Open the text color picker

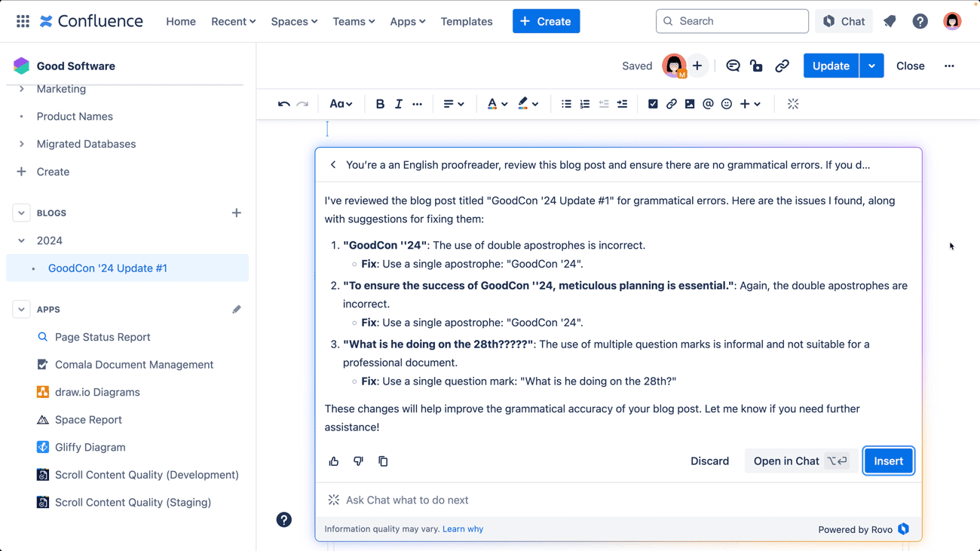coord(497,104)
